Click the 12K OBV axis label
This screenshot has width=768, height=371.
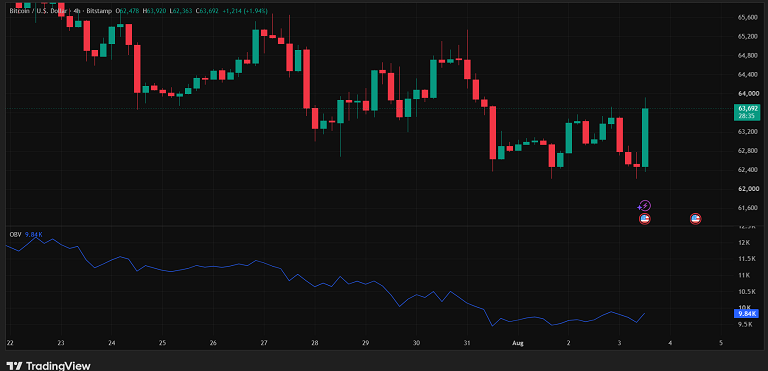click(x=744, y=243)
